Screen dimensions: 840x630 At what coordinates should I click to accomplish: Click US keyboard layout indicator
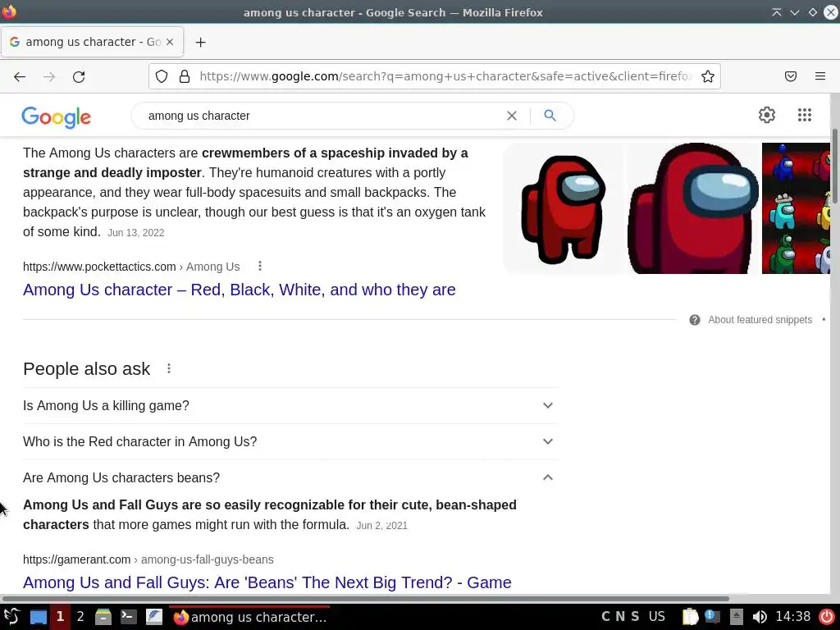coord(657,617)
